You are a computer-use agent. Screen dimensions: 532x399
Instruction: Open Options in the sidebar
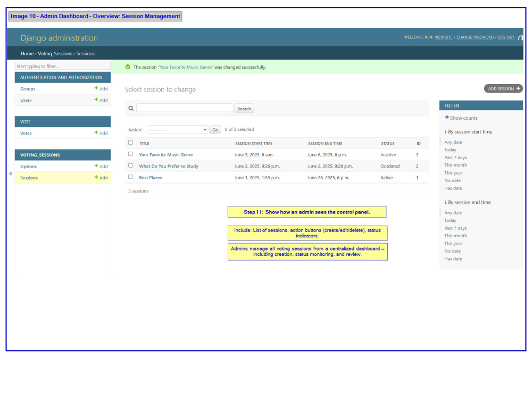click(x=28, y=167)
